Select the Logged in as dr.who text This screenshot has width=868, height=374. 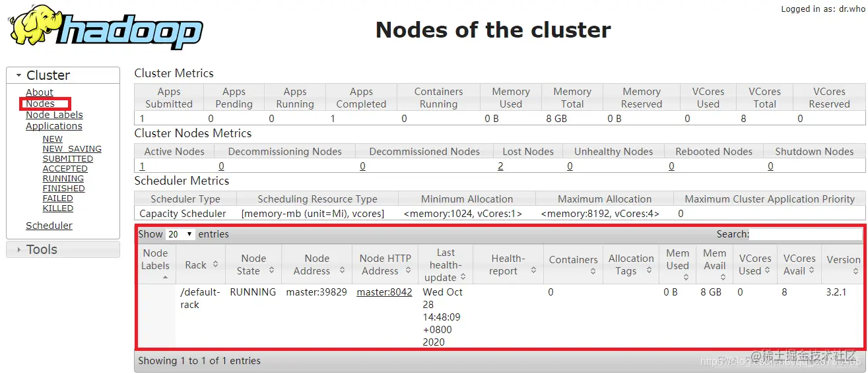[x=822, y=9]
